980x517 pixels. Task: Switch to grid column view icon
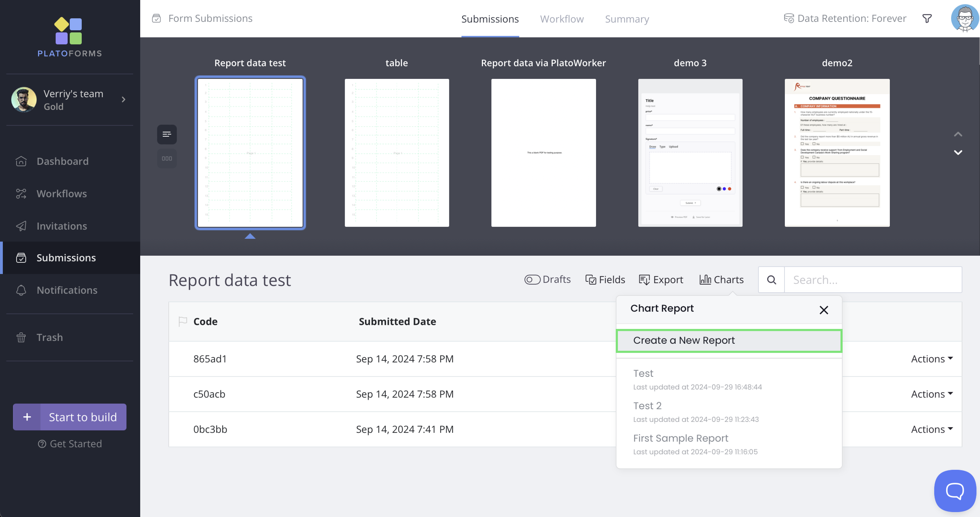pos(167,159)
